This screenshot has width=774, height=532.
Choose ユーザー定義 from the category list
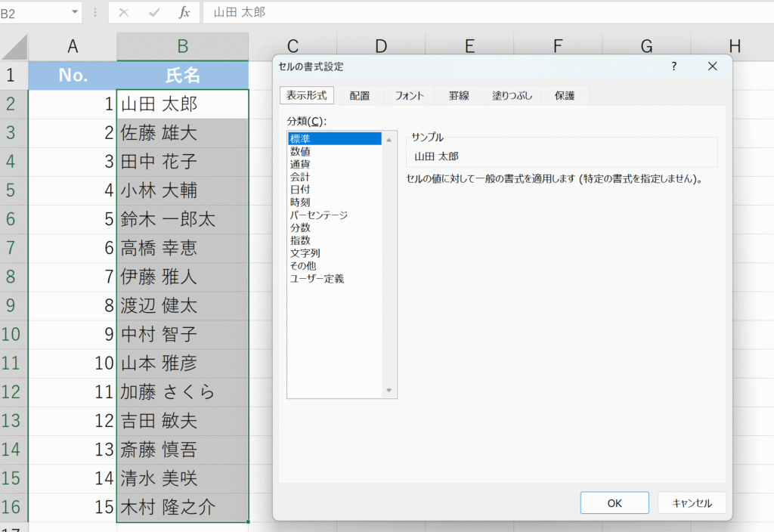(x=317, y=279)
